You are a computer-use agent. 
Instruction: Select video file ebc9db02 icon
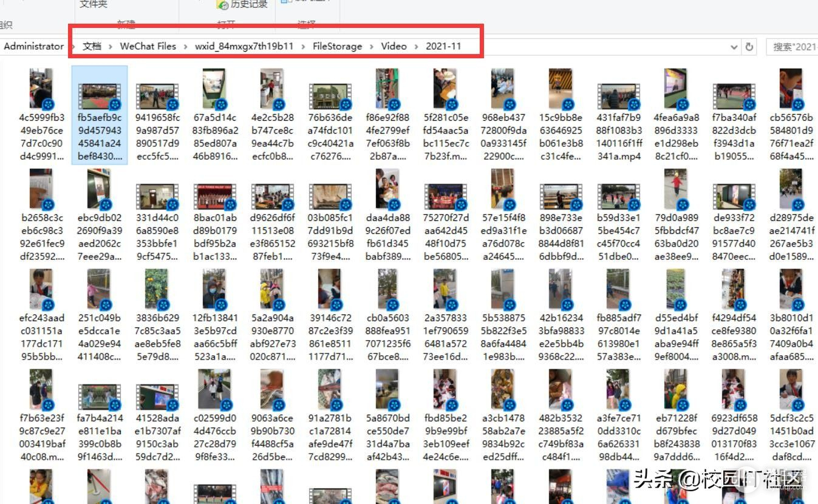tap(100, 189)
